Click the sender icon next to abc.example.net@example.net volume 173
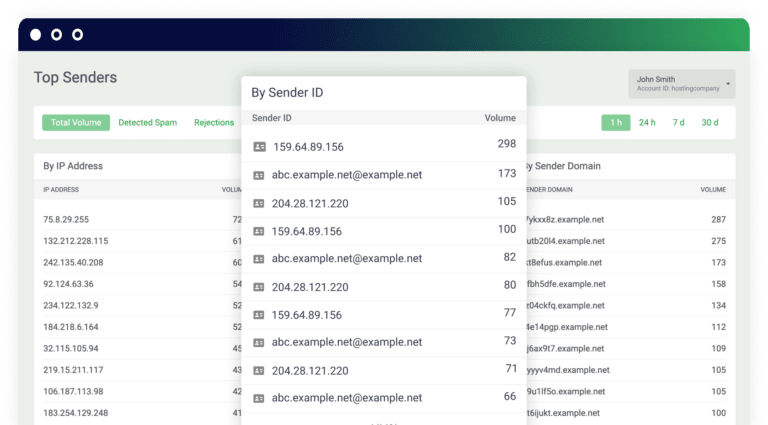768x425 pixels. 259,175
